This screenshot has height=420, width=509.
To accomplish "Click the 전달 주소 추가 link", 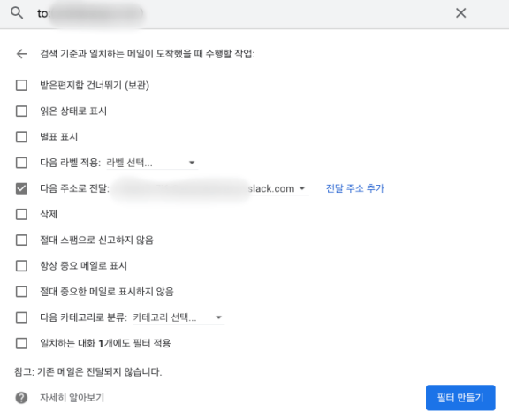I will 355,188.
